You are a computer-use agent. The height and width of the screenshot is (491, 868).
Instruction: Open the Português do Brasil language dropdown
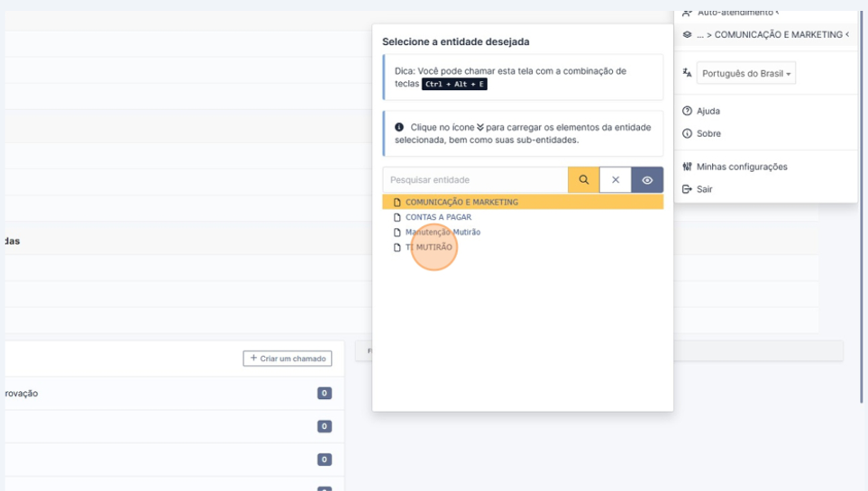pyautogui.click(x=746, y=74)
